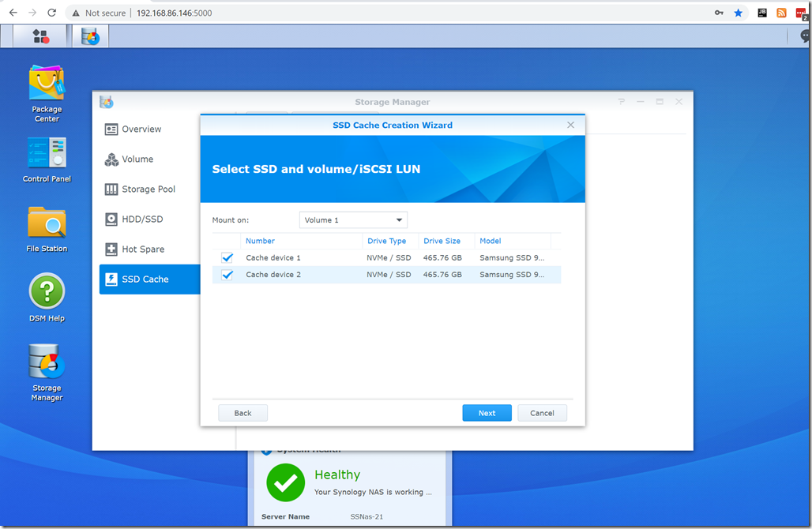Open the RSS feed extension

(x=781, y=13)
